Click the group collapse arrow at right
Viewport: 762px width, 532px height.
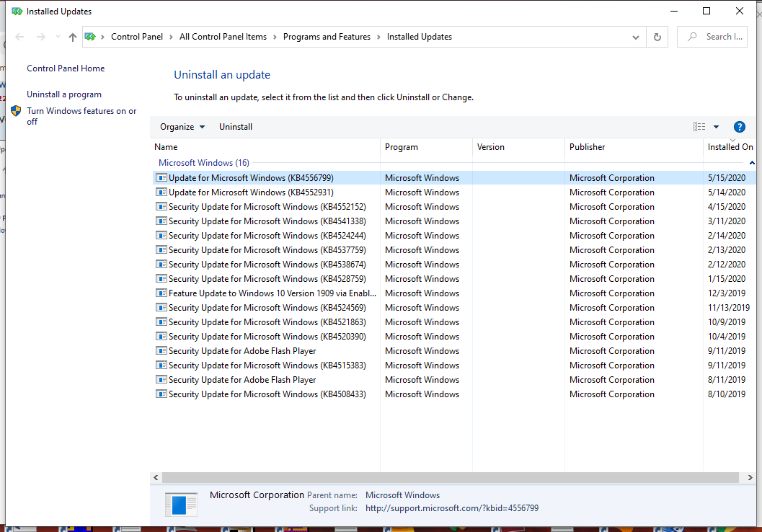click(x=752, y=163)
